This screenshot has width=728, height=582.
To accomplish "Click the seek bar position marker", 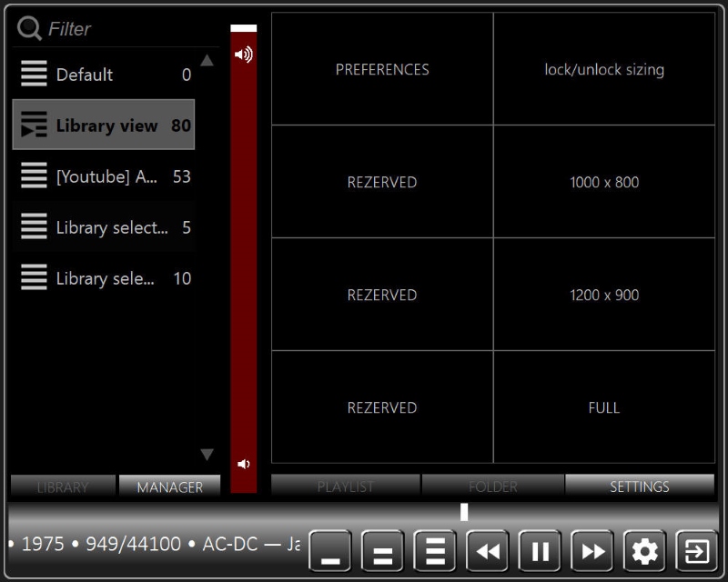I will pos(464,512).
